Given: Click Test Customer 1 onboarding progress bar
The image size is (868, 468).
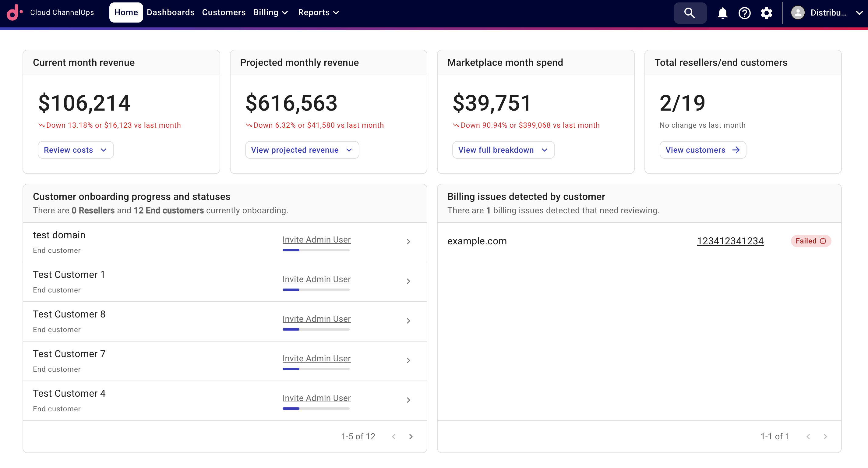Looking at the screenshot, I should [x=316, y=290].
